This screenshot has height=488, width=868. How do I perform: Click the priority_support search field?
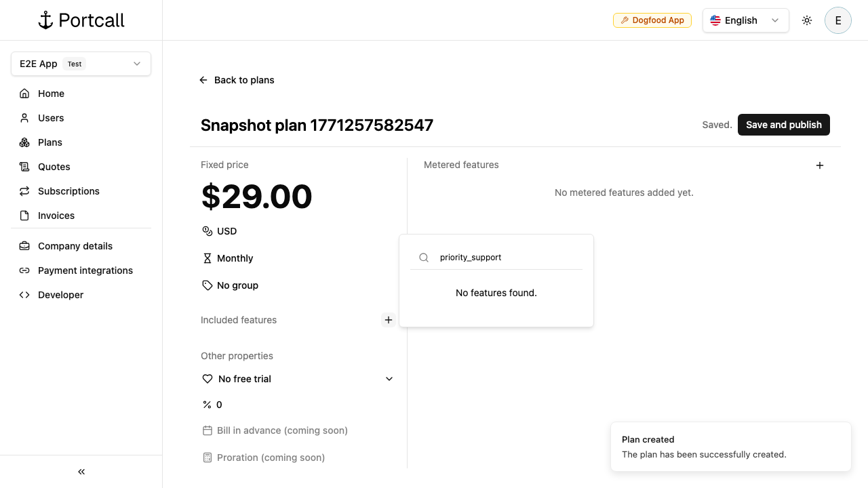(509, 258)
